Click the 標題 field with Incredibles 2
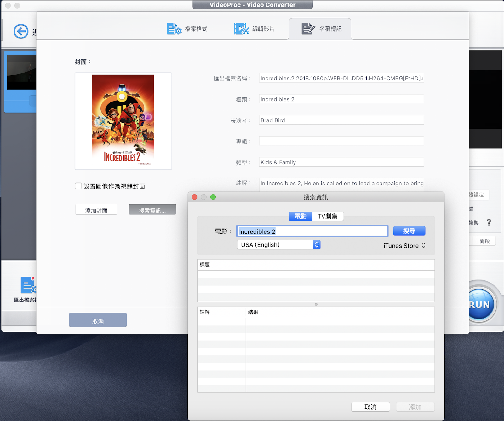This screenshot has width=504, height=421. pos(341,99)
